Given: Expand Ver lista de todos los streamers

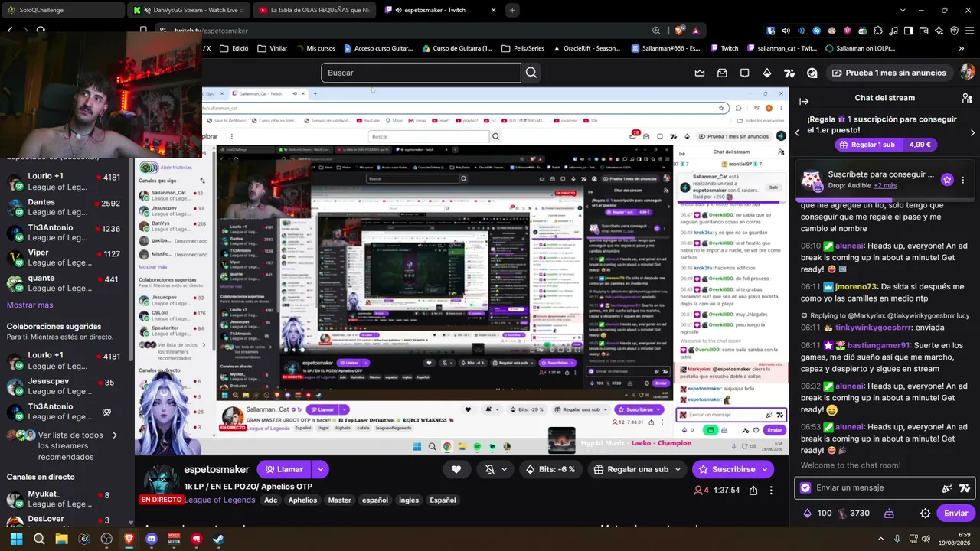Looking at the screenshot, I should pos(115,435).
